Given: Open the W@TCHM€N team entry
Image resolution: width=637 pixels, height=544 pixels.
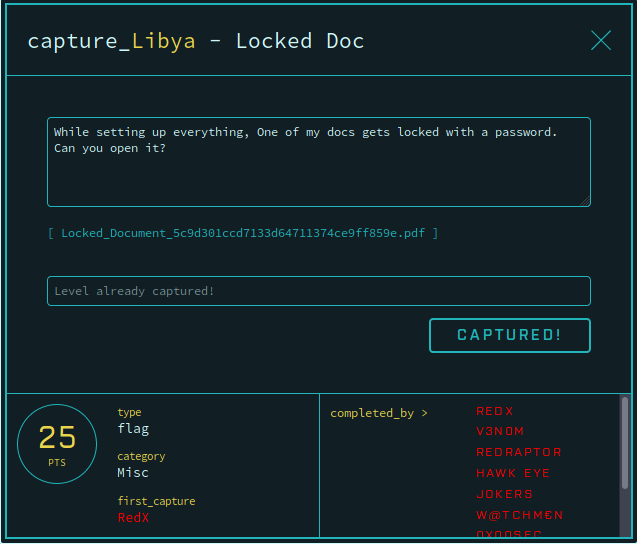Looking at the screenshot, I should (520, 515).
